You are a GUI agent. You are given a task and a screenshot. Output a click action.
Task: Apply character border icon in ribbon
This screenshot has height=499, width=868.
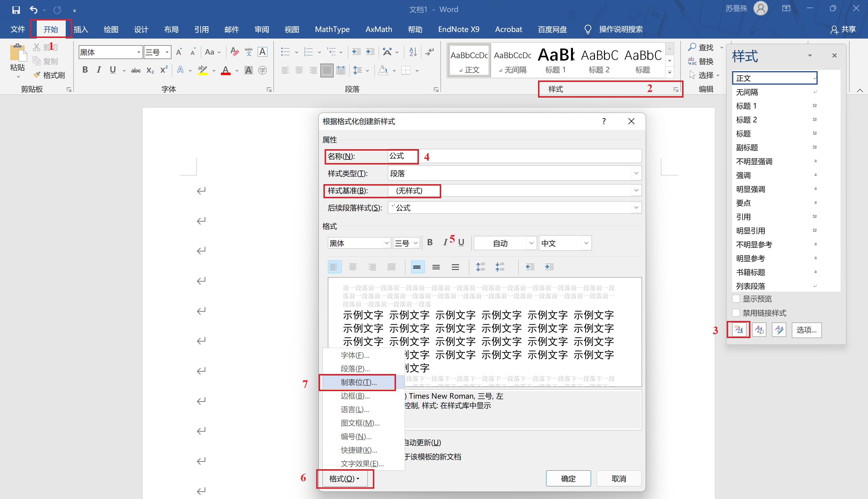pos(263,52)
